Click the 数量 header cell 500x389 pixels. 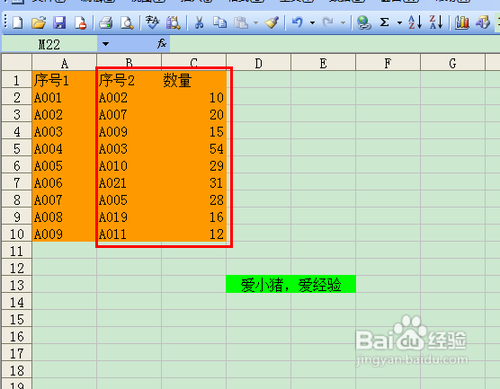194,80
